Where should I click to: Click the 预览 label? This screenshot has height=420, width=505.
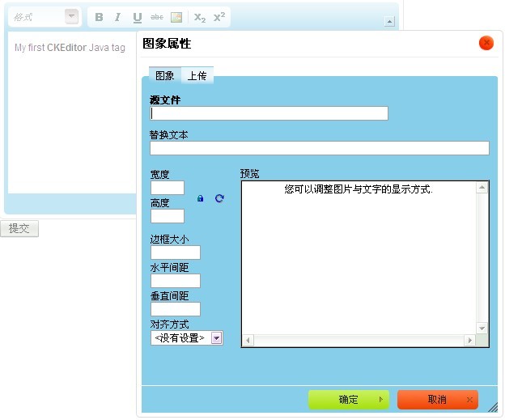[x=249, y=174]
